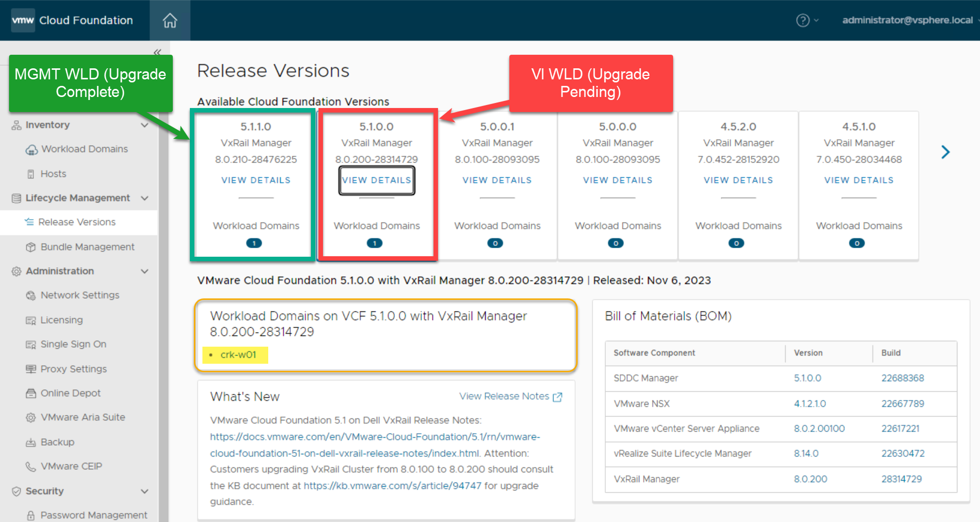Open Online Depot in the sidebar
980x522 pixels.
coord(70,393)
